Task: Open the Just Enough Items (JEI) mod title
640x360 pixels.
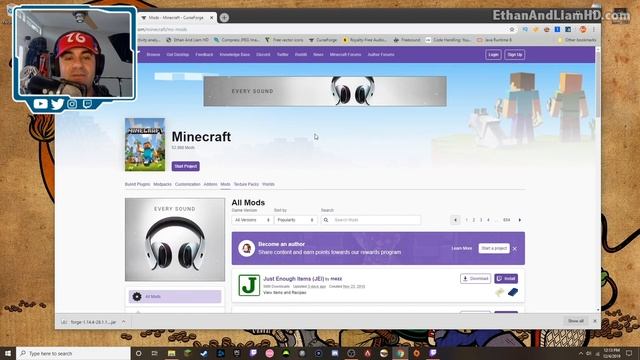Action: tap(293, 279)
